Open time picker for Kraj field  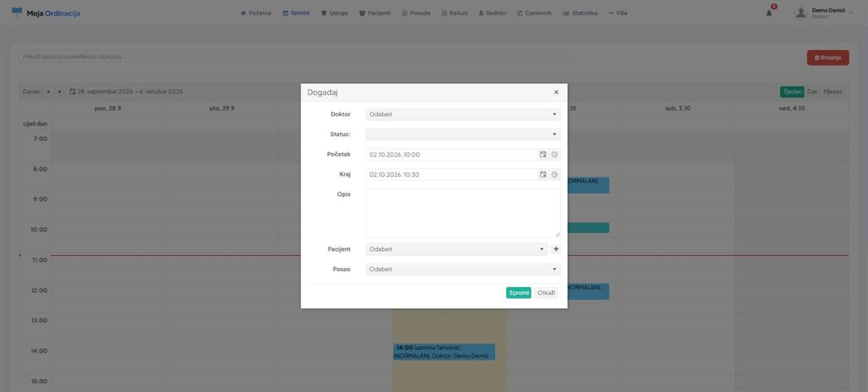(x=554, y=175)
